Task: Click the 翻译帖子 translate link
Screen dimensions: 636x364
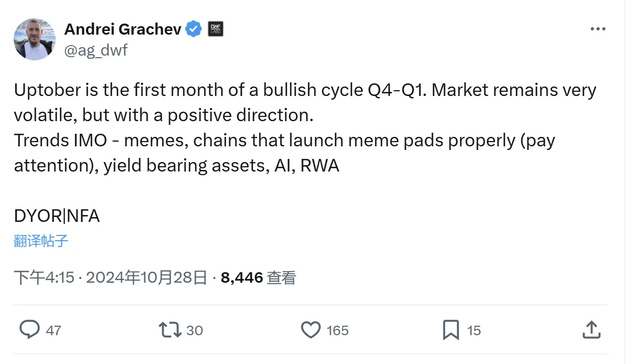Action: click(41, 241)
